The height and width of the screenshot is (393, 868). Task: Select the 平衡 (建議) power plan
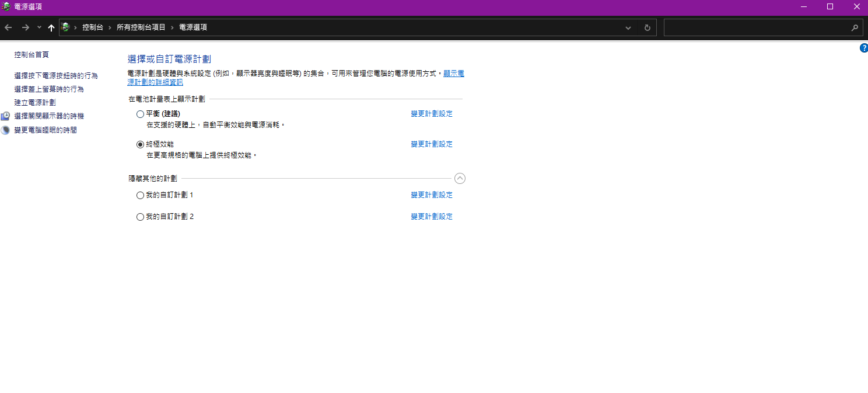pos(140,114)
